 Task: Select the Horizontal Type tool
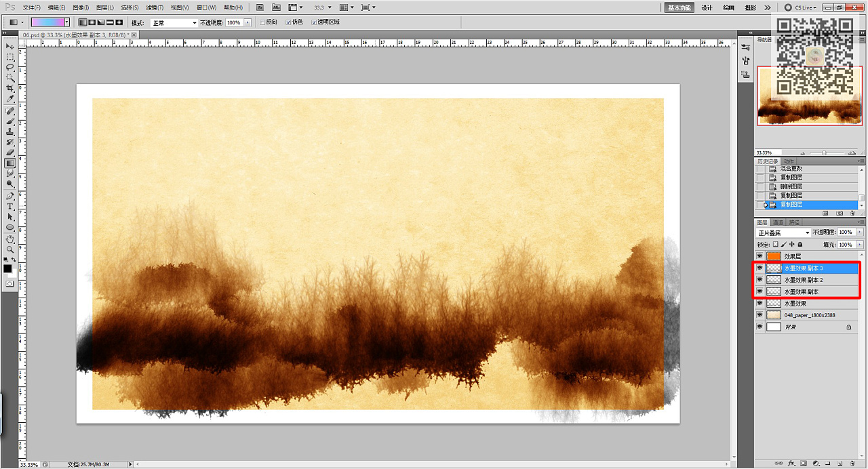10,206
